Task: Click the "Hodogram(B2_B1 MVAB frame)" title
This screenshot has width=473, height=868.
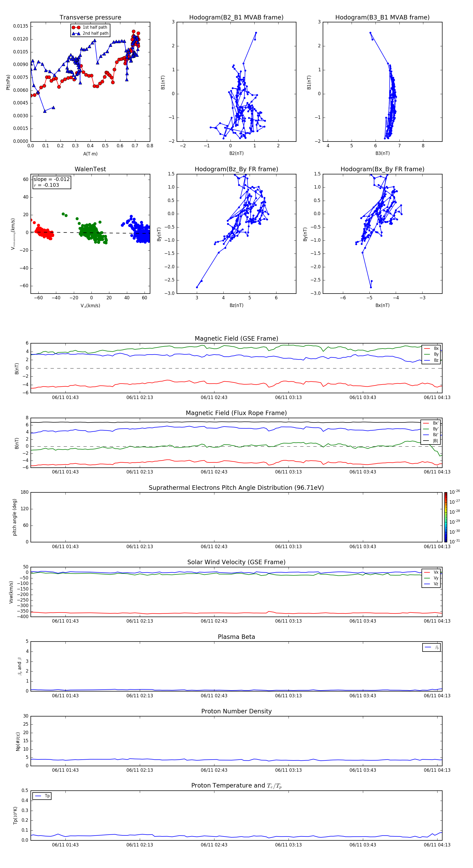Action: pos(236,18)
